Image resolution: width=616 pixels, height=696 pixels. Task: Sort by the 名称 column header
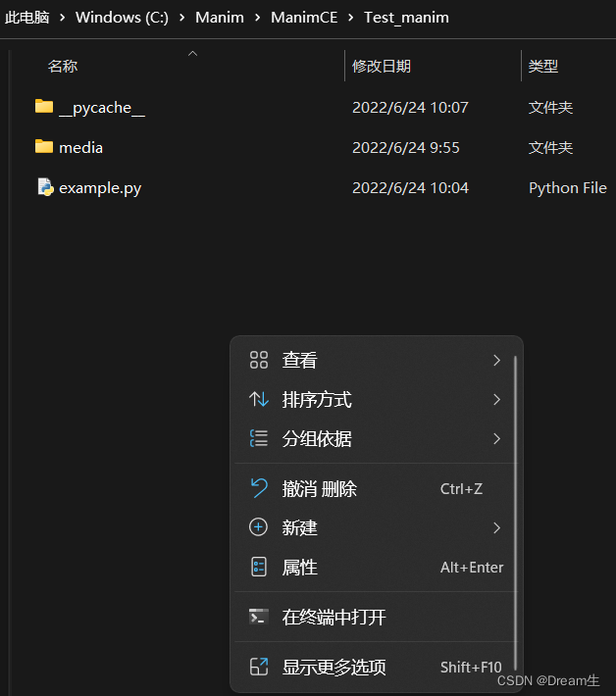tap(63, 66)
